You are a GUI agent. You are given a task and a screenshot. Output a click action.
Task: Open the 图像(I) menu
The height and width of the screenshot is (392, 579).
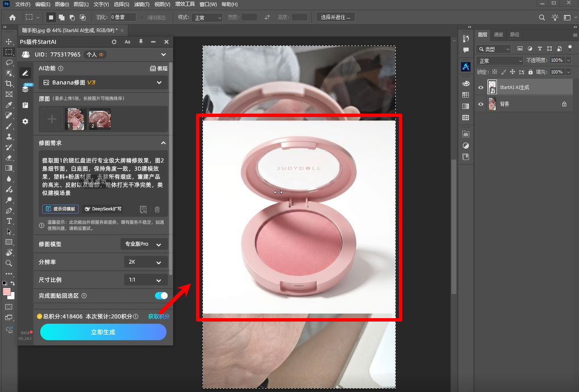coord(62,5)
